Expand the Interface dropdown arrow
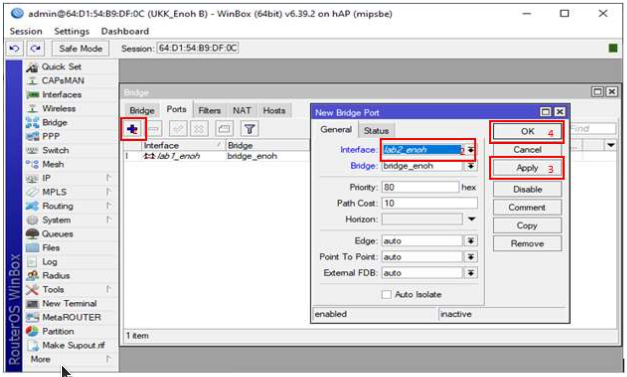 coord(471,150)
